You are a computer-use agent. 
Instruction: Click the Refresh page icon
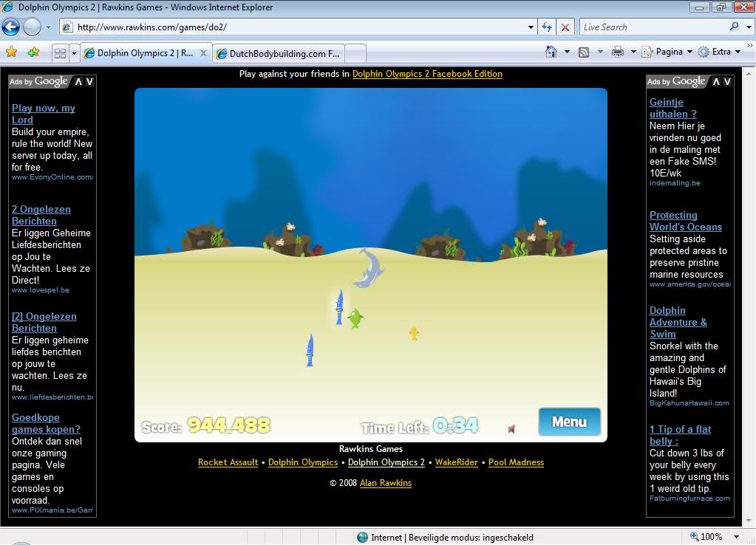coord(547,27)
